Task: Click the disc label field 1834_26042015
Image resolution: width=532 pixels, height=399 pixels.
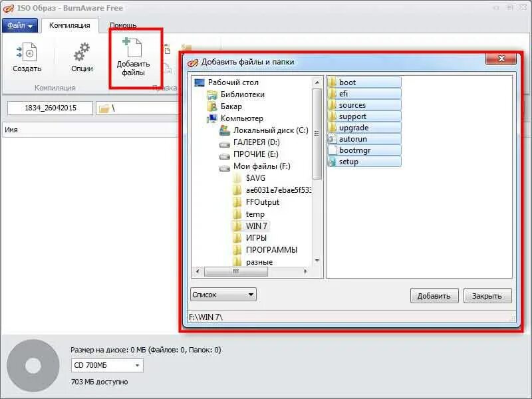Action: click(x=51, y=108)
